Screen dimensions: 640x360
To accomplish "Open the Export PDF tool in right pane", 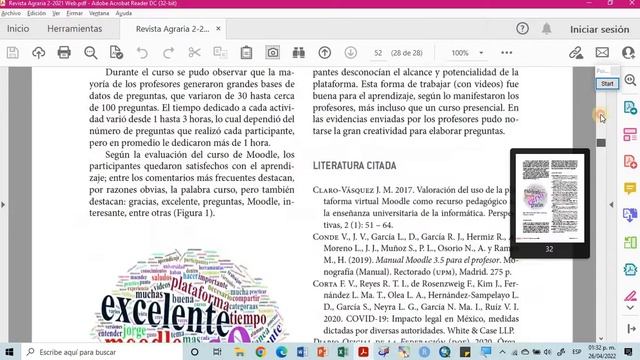I will [x=630, y=107].
